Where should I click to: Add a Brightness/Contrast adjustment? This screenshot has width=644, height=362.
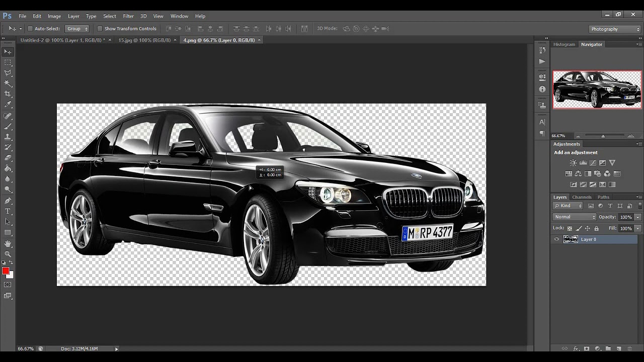pyautogui.click(x=573, y=163)
